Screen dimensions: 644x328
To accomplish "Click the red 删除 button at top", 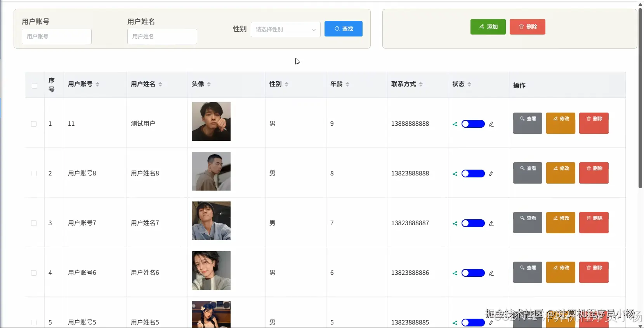I will (528, 27).
